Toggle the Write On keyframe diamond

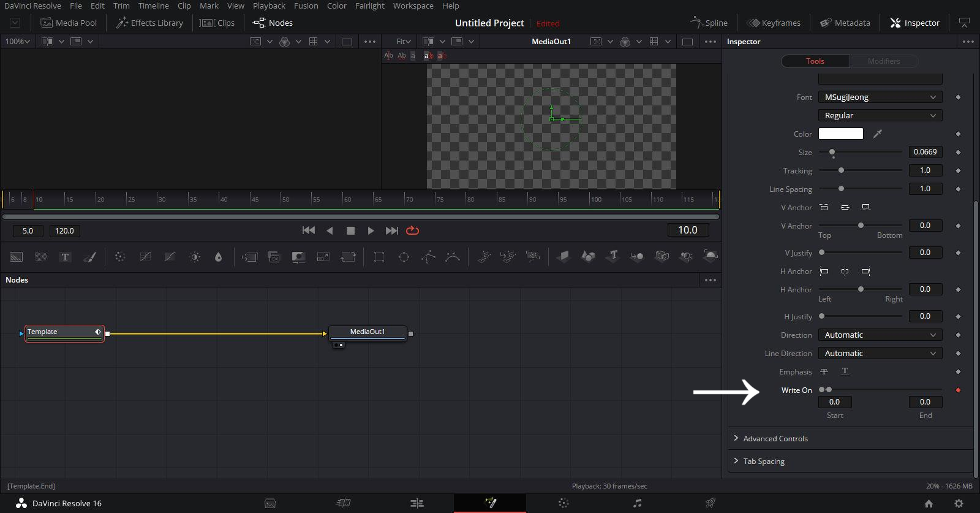click(958, 390)
